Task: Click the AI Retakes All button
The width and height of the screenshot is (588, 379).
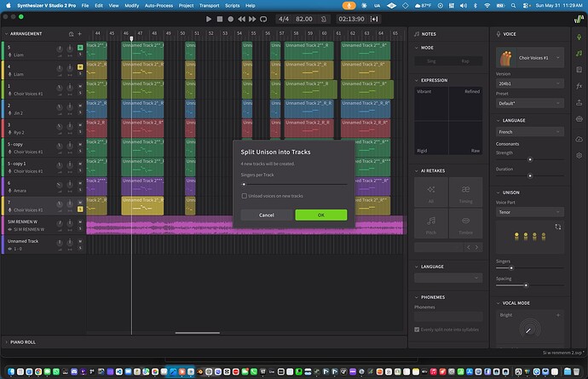Action: [x=431, y=192]
